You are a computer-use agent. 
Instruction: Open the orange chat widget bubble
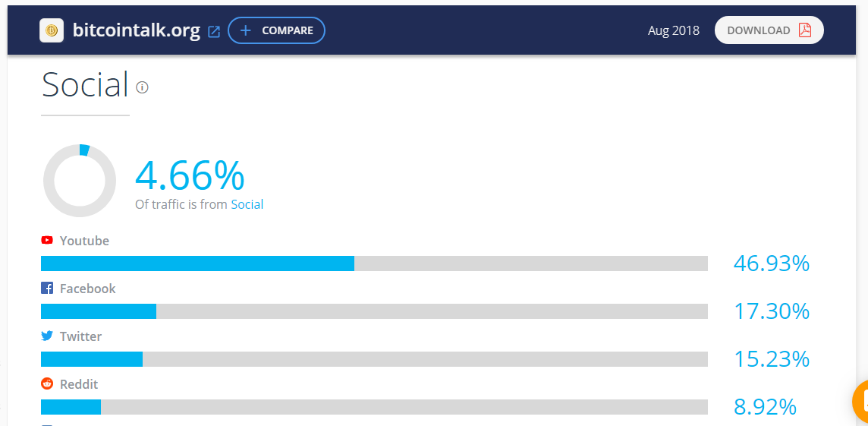click(860, 402)
